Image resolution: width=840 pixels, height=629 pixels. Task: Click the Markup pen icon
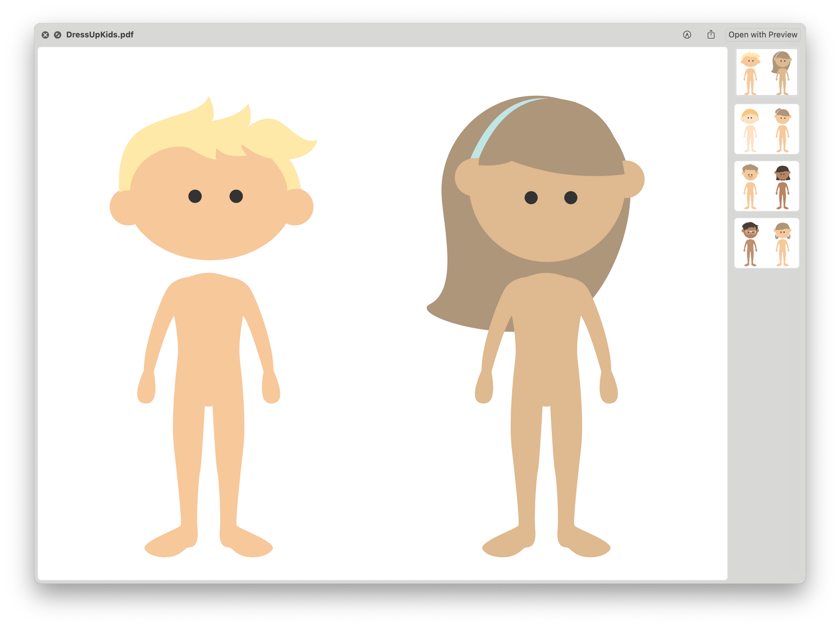point(687,35)
